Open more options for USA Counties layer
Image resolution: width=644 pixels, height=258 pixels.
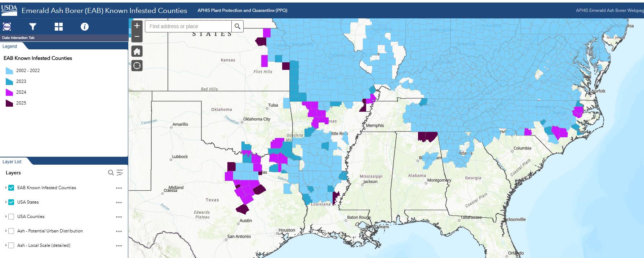[119, 217]
